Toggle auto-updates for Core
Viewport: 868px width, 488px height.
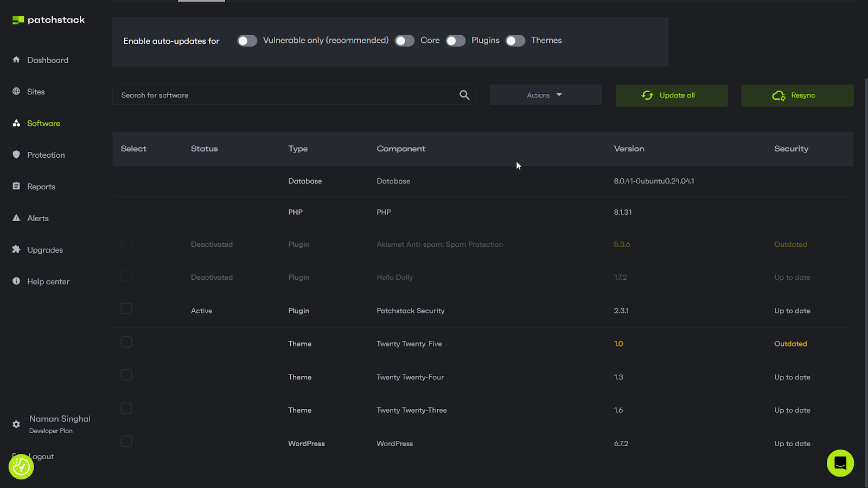(404, 41)
